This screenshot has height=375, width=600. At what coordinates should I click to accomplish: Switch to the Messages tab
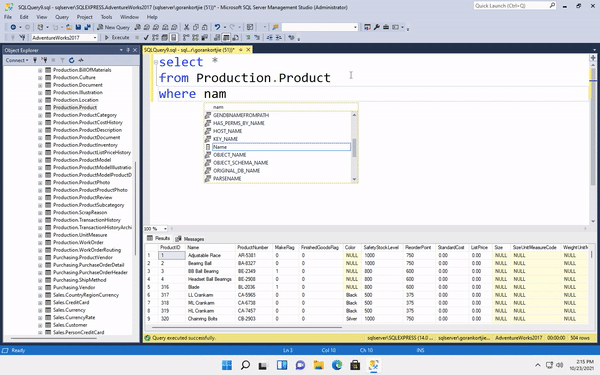click(x=190, y=239)
